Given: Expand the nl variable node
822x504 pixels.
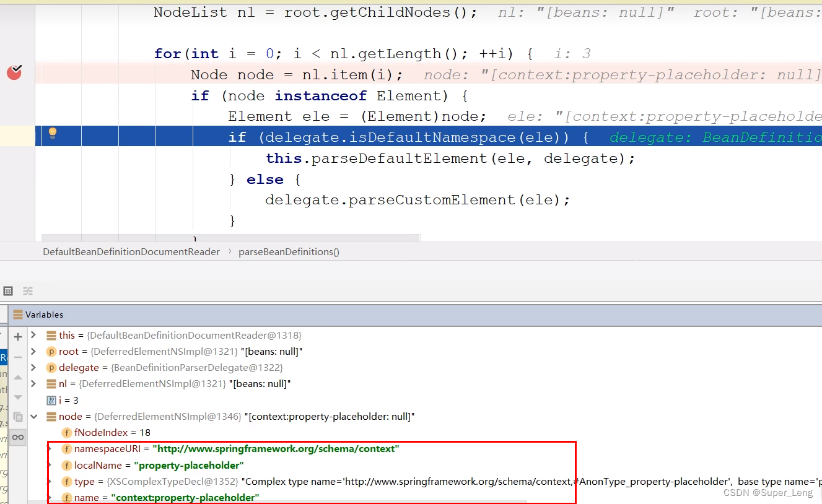Looking at the screenshot, I should pos(33,383).
